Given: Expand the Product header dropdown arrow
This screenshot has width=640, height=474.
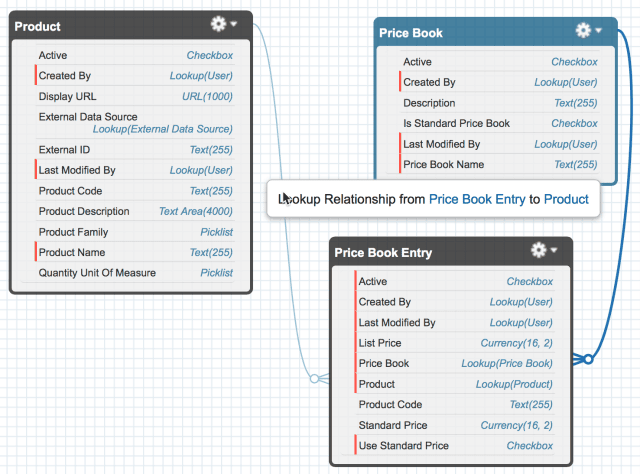Looking at the screenshot, I should click(x=234, y=24).
